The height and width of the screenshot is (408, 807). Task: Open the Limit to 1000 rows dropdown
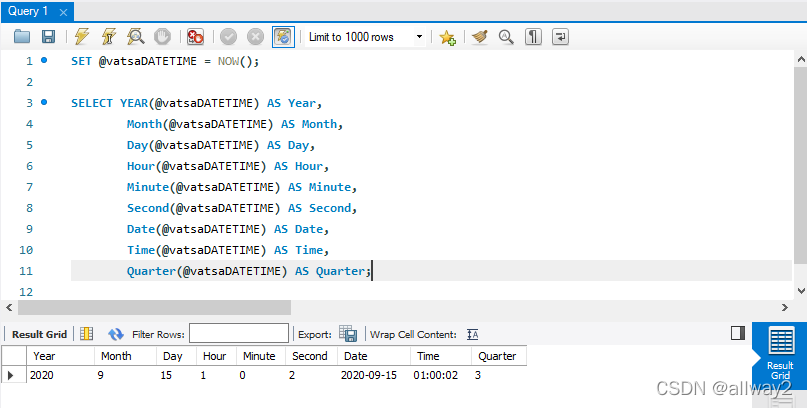pyautogui.click(x=419, y=37)
